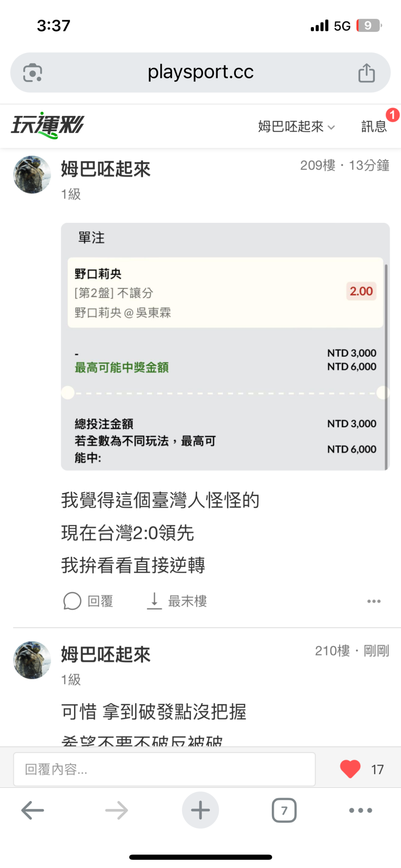401x868 pixels.
Task: Tap the 回覆 speech bubble icon
Action: [72, 601]
